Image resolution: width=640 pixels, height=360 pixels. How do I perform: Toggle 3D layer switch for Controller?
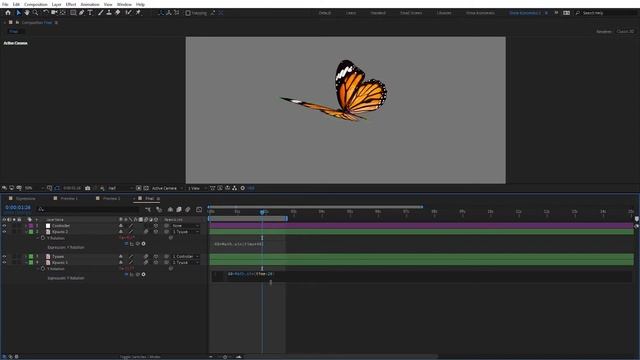156,226
